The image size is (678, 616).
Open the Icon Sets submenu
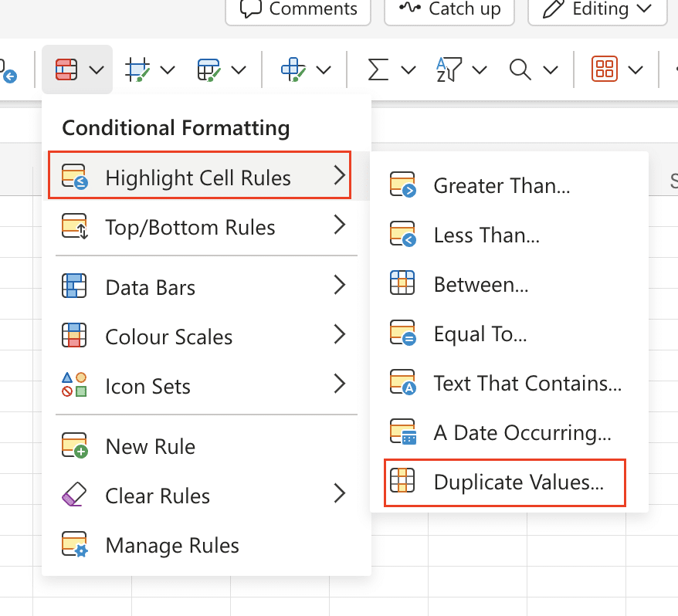coord(206,385)
